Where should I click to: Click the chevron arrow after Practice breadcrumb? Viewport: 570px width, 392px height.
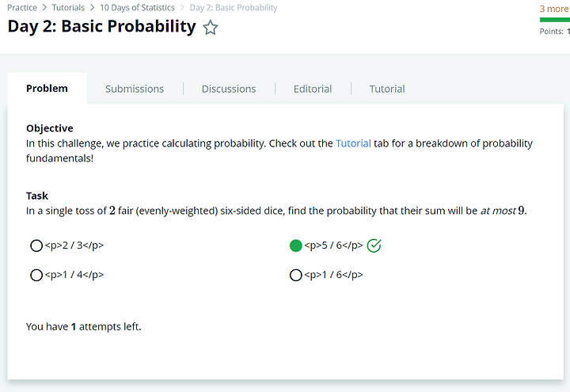[x=44, y=8]
